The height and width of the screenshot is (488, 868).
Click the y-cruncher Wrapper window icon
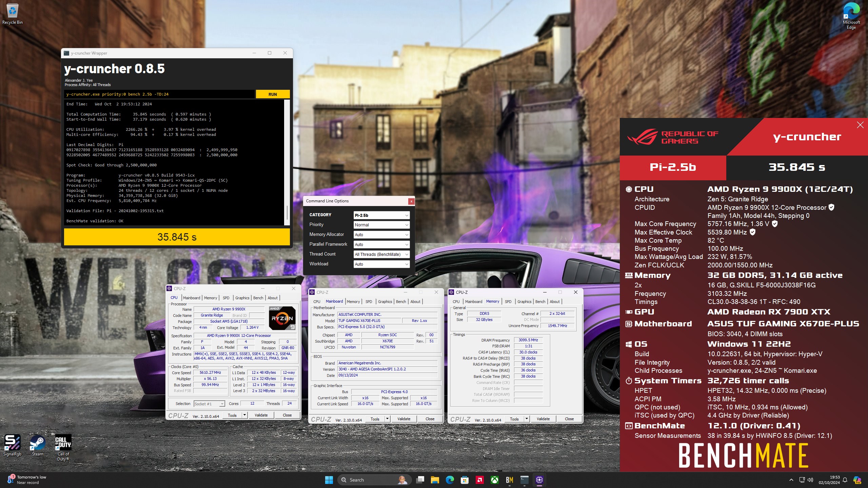[x=66, y=53]
